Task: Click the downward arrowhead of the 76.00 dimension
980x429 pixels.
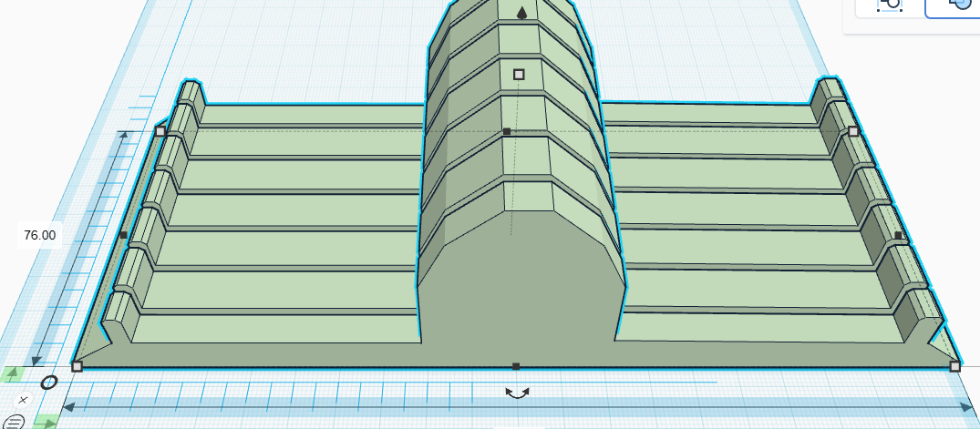Action: click(36, 361)
